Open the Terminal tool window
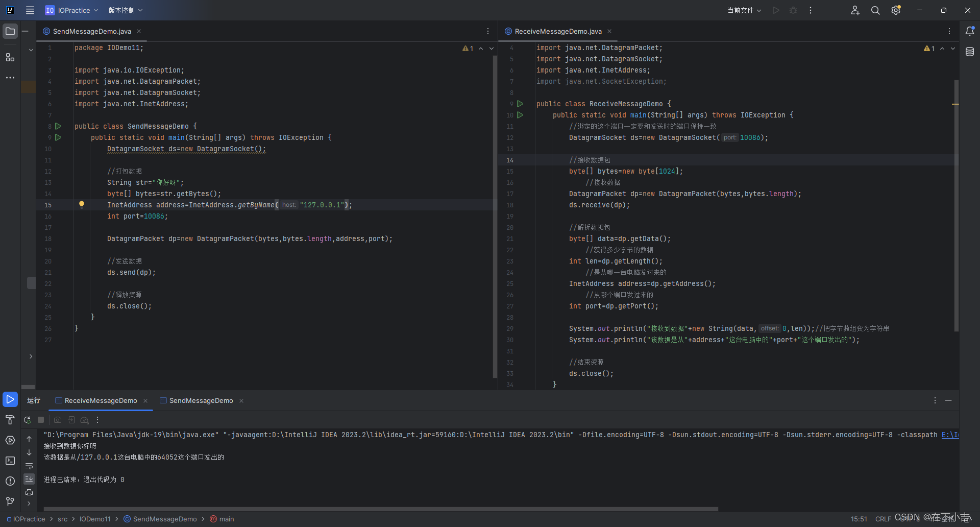This screenshot has width=980, height=527. click(x=10, y=461)
